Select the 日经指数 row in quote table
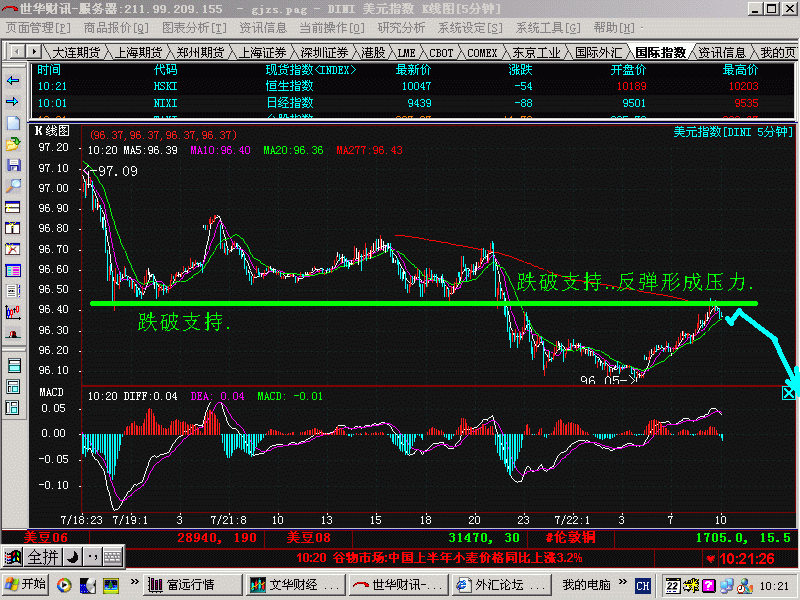The image size is (800, 600). [x=412, y=103]
